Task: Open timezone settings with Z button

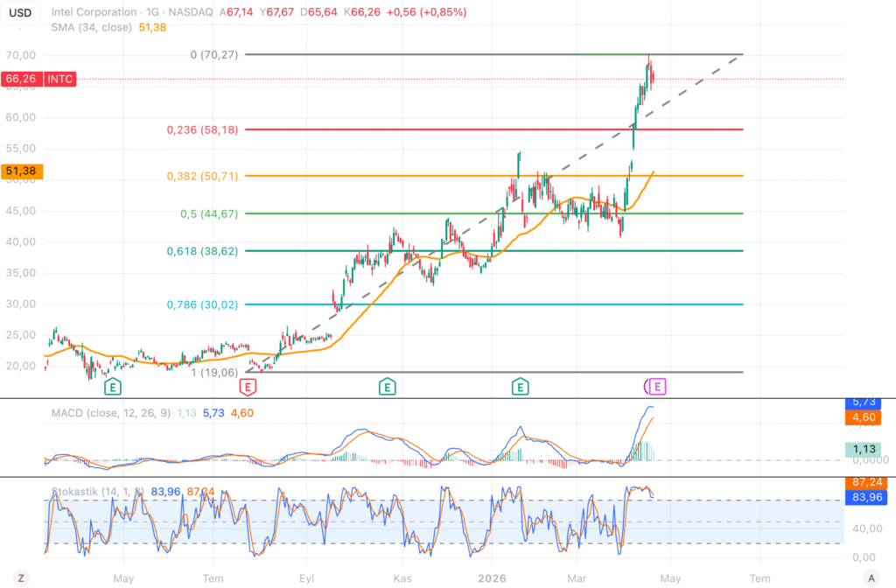Action: [20, 577]
